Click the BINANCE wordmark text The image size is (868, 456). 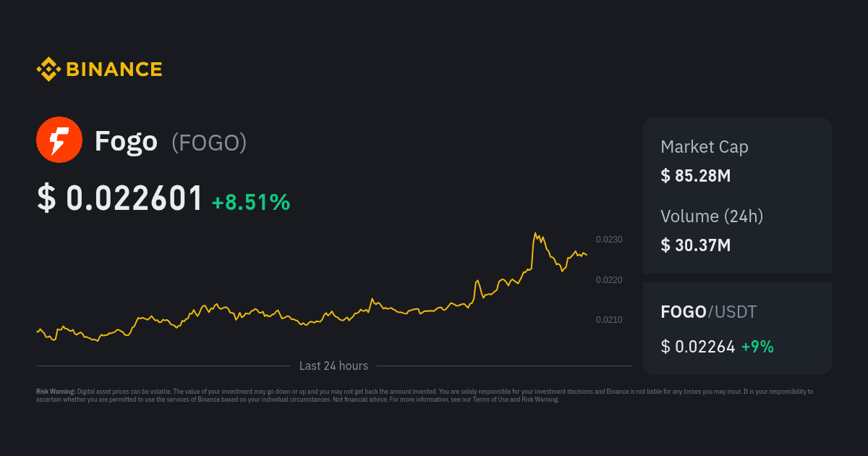[x=114, y=69]
